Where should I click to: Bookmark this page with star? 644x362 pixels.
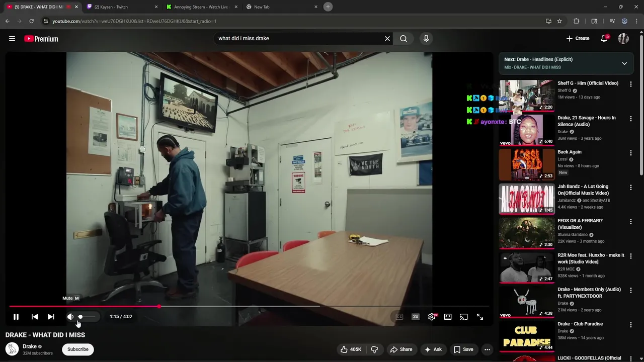click(x=559, y=21)
